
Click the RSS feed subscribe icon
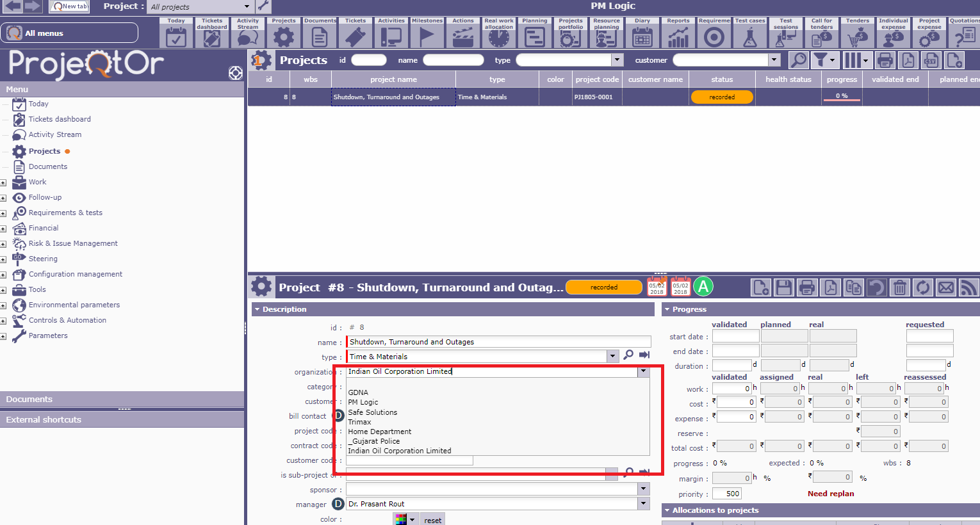[x=968, y=287]
